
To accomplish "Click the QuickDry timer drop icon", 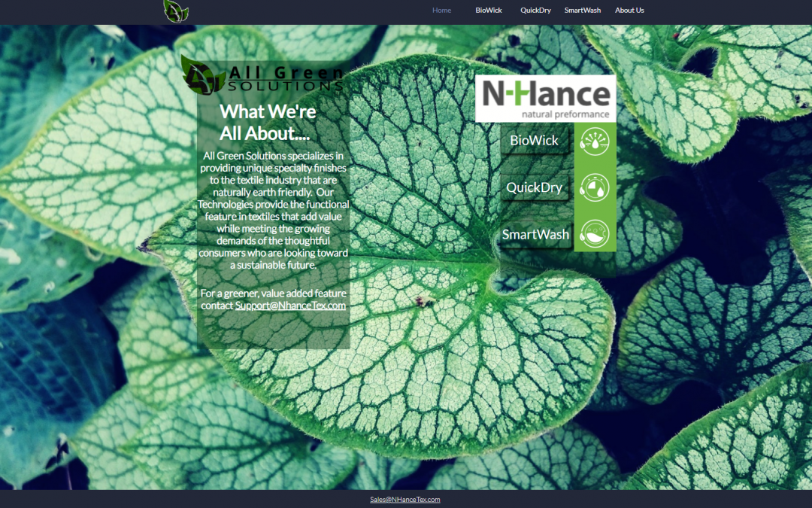I will 595,187.
